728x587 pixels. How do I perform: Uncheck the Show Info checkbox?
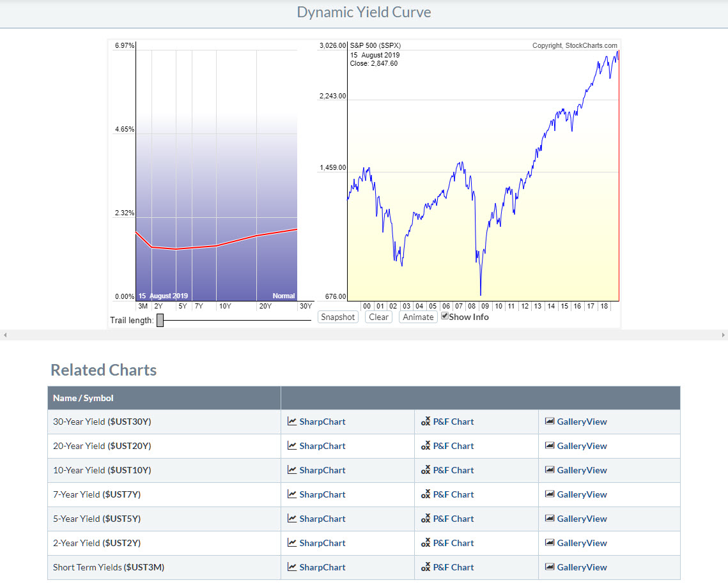445,316
